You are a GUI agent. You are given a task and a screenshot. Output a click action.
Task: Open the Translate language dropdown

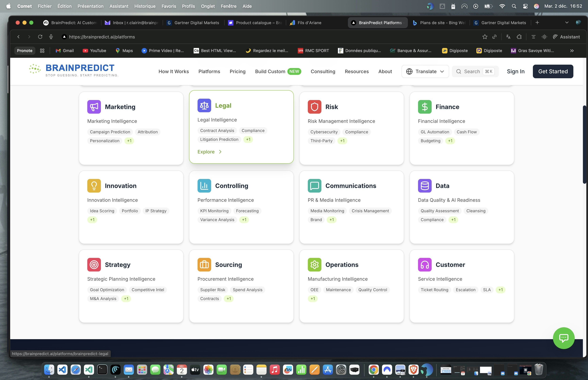click(425, 72)
